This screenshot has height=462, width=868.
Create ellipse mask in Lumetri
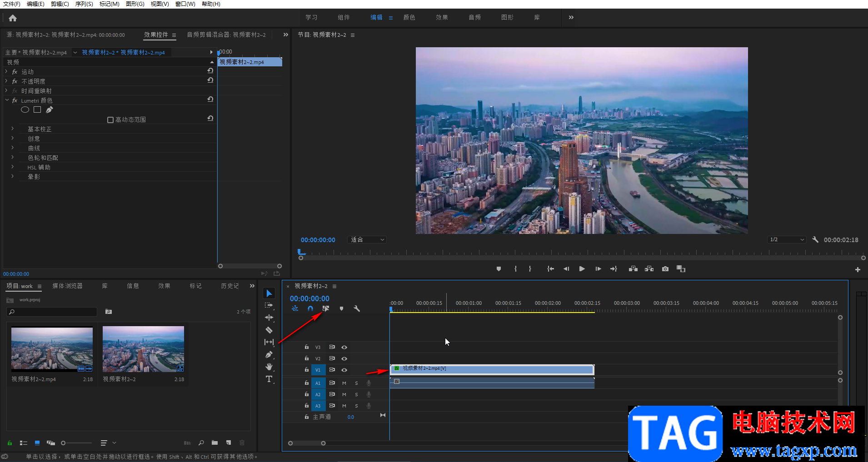(25, 109)
